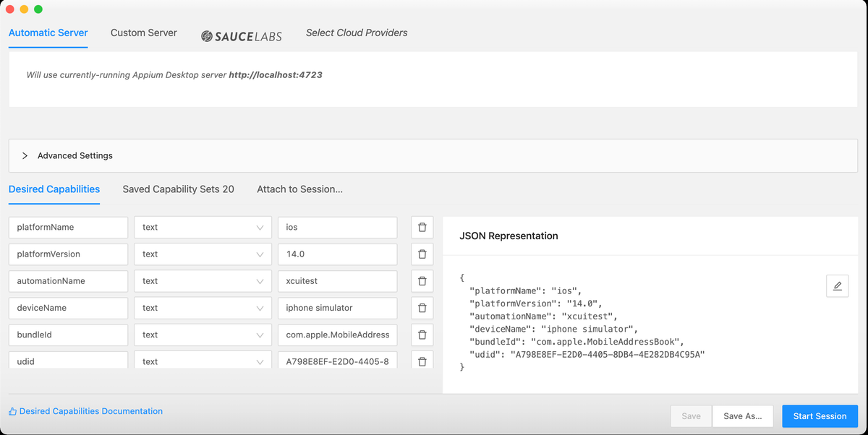The width and height of the screenshot is (868, 435).
Task: Delete the automationName capability row
Action: click(x=422, y=280)
